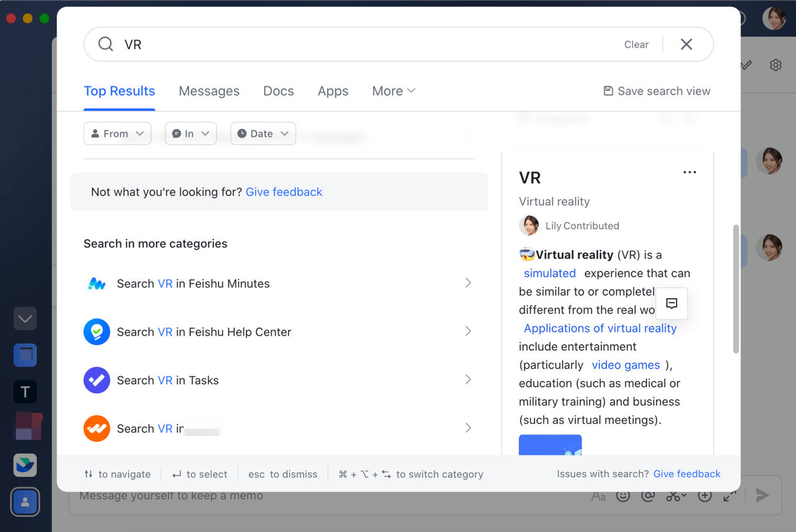Click the memo message input field
The width and height of the screenshot is (796, 532).
(249, 495)
